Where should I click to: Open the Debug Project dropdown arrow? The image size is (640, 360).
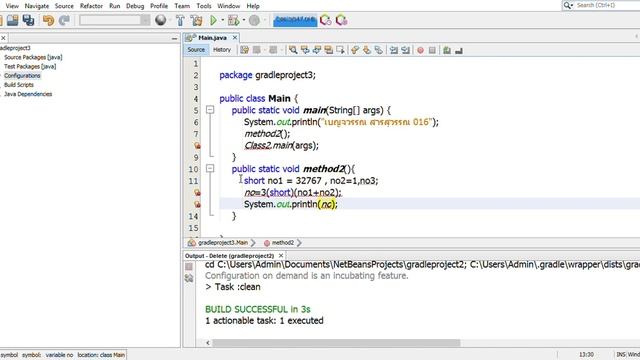(244, 20)
